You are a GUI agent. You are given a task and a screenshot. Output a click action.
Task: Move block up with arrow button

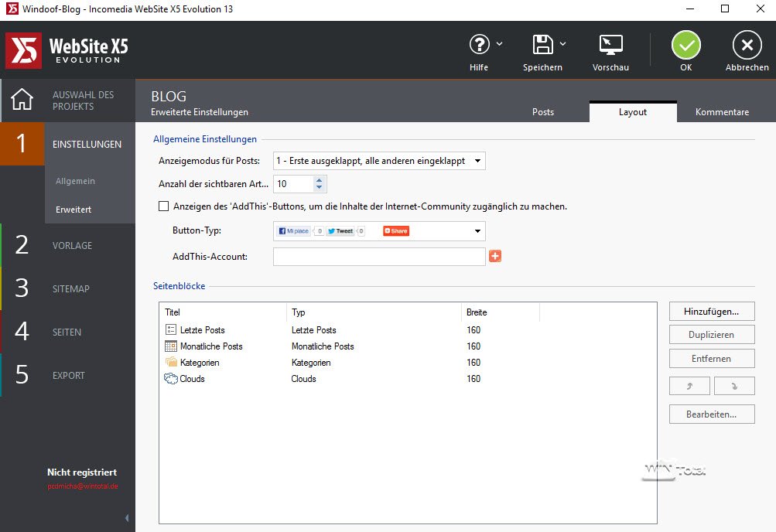point(689,386)
